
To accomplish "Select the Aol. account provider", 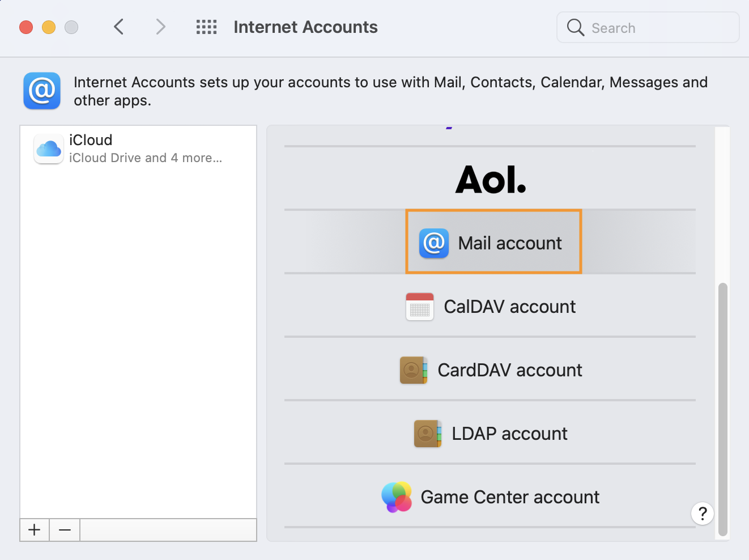I will [x=491, y=180].
